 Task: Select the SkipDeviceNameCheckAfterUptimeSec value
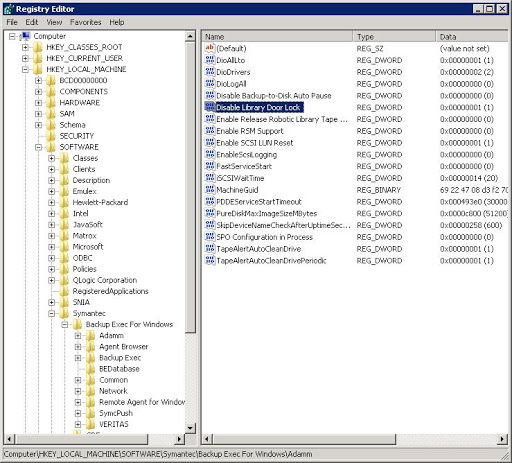point(283,225)
